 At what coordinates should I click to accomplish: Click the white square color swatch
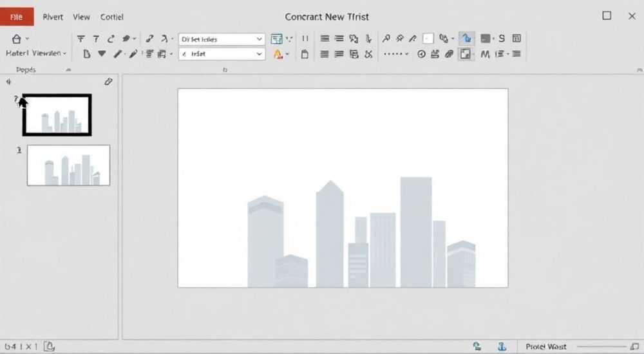click(x=428, y=39)
